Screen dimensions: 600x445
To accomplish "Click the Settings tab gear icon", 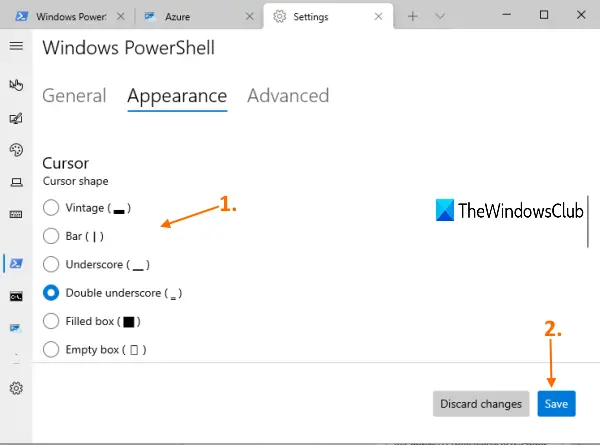I will point(280,16).
